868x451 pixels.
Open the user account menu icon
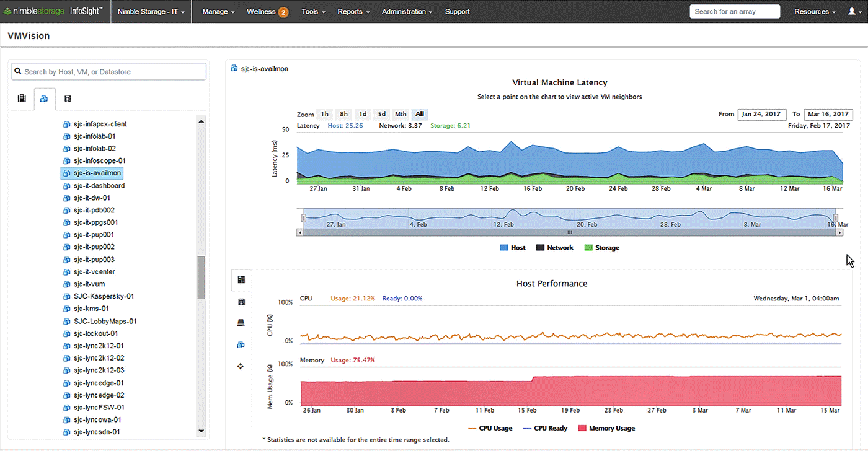click(x=854, y=12)
